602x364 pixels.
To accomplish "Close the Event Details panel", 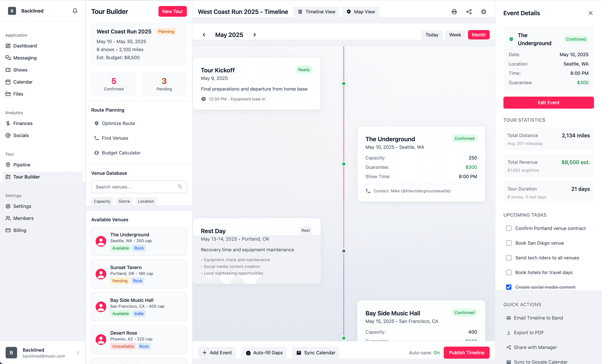I will click(590, 13).
